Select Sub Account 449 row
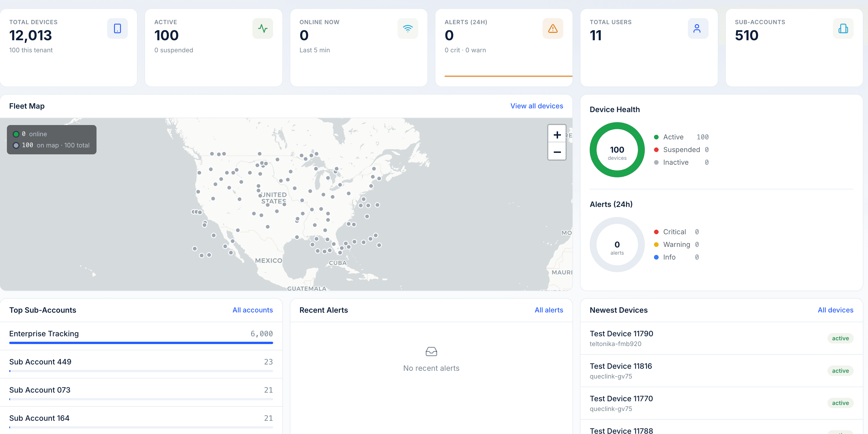Screen dimensions: 868x434 141,364
